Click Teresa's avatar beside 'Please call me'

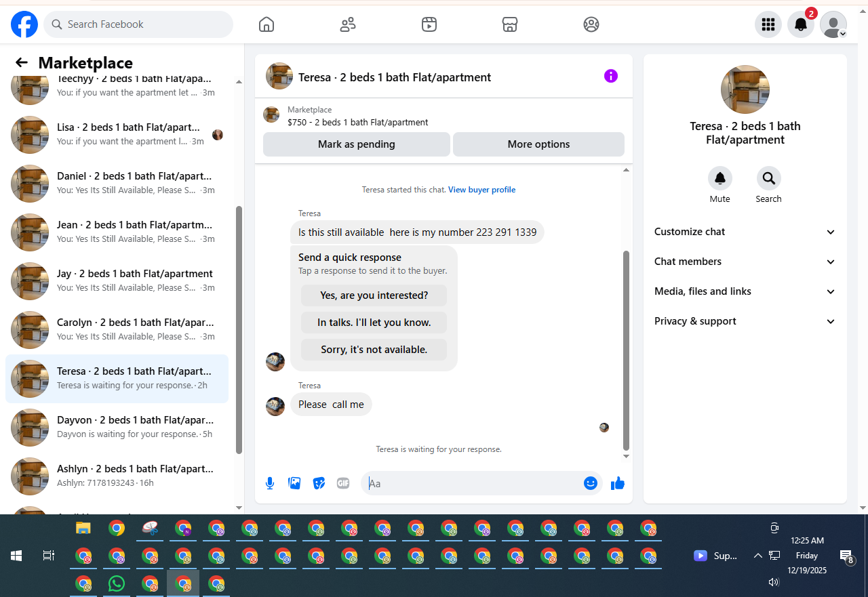[x=275, y=406]
